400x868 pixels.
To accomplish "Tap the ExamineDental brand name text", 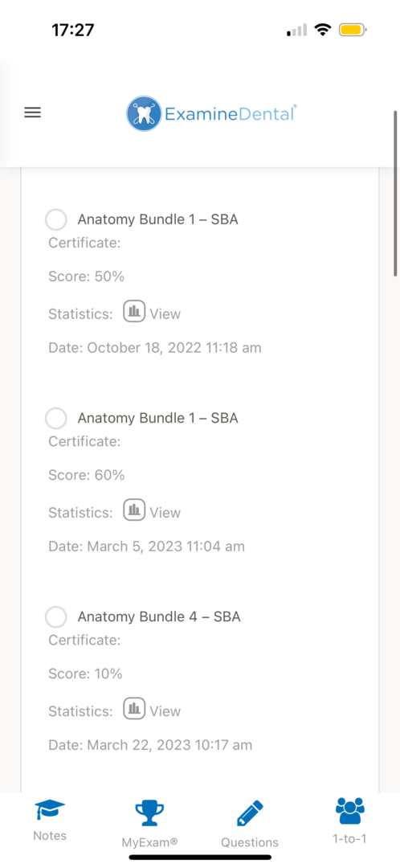I will [231, 114].
